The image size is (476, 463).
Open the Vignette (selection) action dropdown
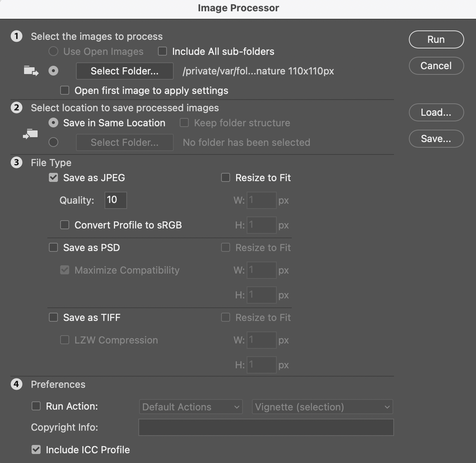tap(322, 407)
